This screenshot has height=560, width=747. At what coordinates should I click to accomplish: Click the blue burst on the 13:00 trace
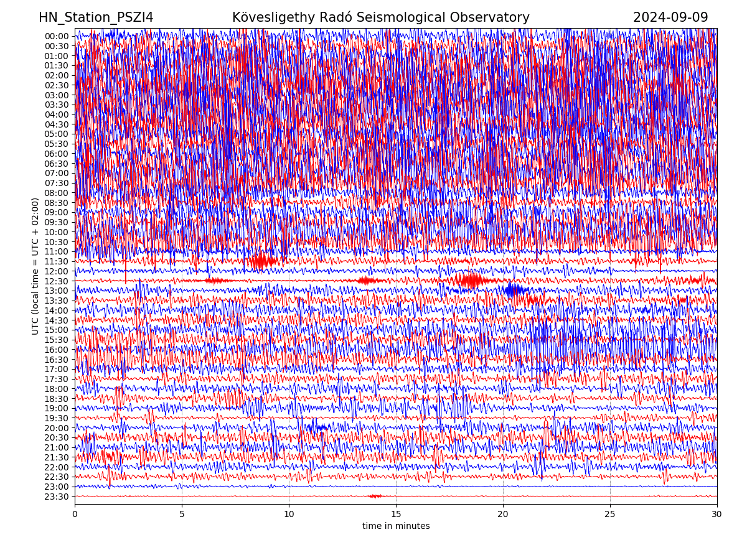click(514, 290)
